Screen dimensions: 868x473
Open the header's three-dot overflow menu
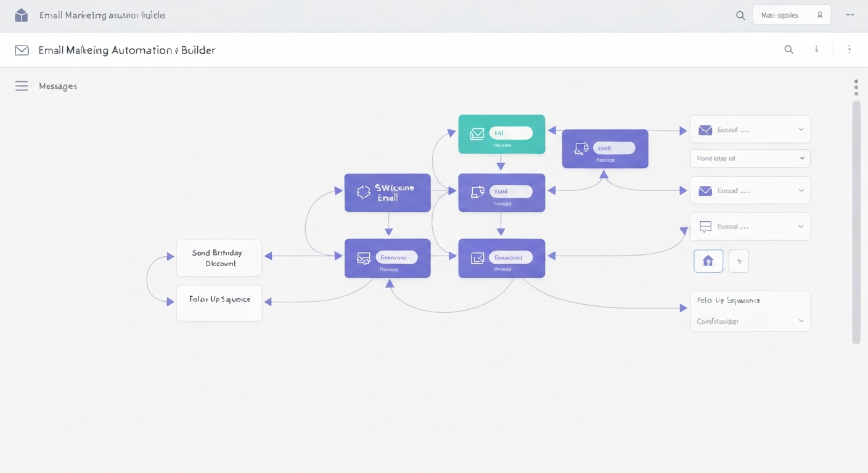pyautogui.click(x=850, y=50)
